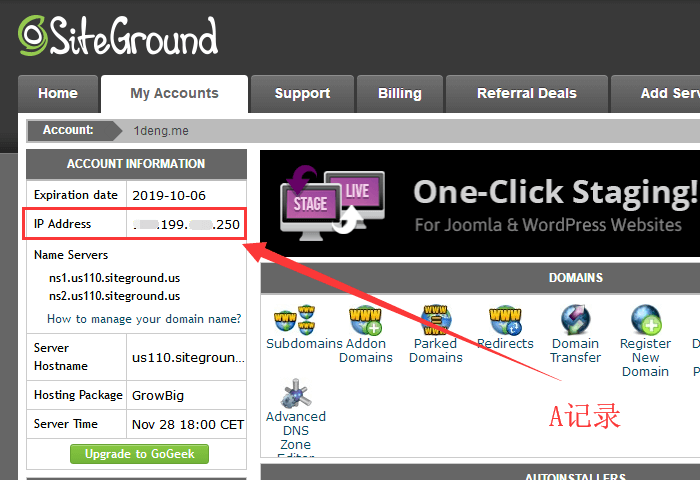Select the My Accounts tab
Screen dimensions: 700x480
point(174,93)
